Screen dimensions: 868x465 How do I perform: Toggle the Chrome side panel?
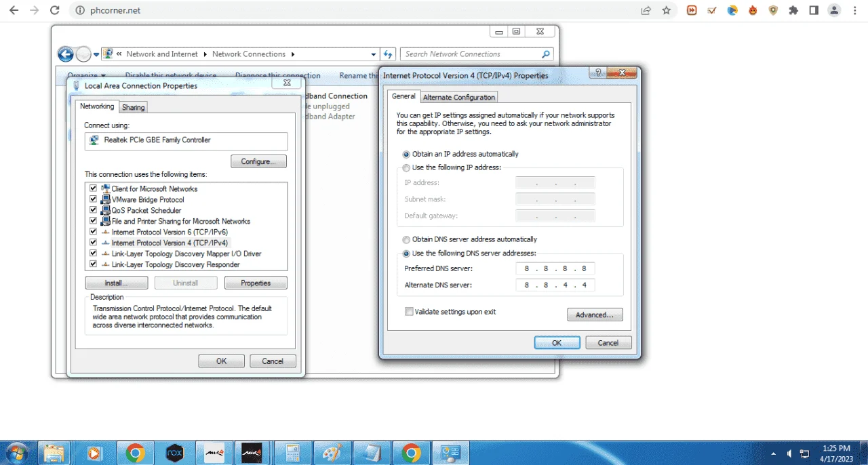point(814,10)
